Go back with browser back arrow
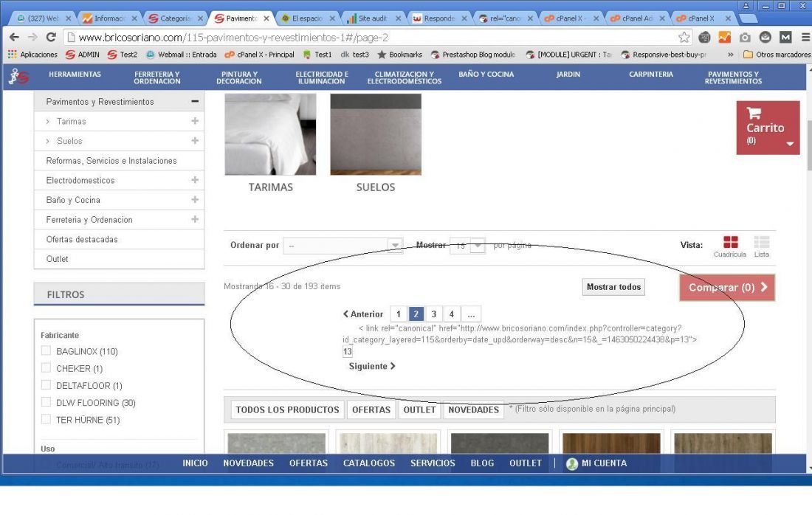Image resolution: width=812 pixels, height=515 pixels. 14,38
